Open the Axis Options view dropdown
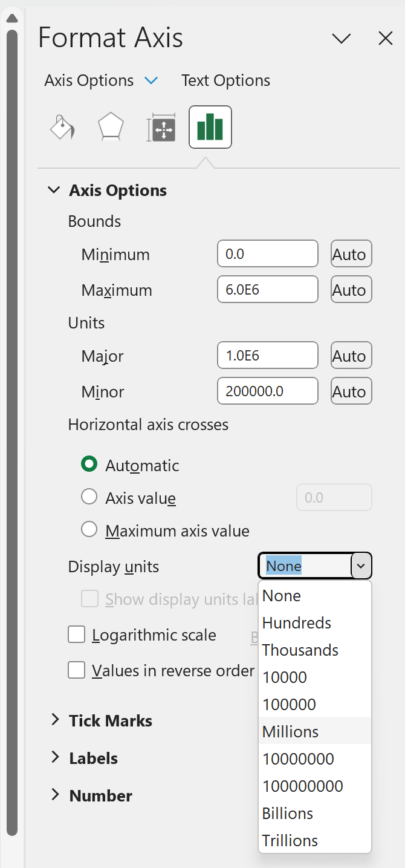The image size is (405, 868). (151, 80)
